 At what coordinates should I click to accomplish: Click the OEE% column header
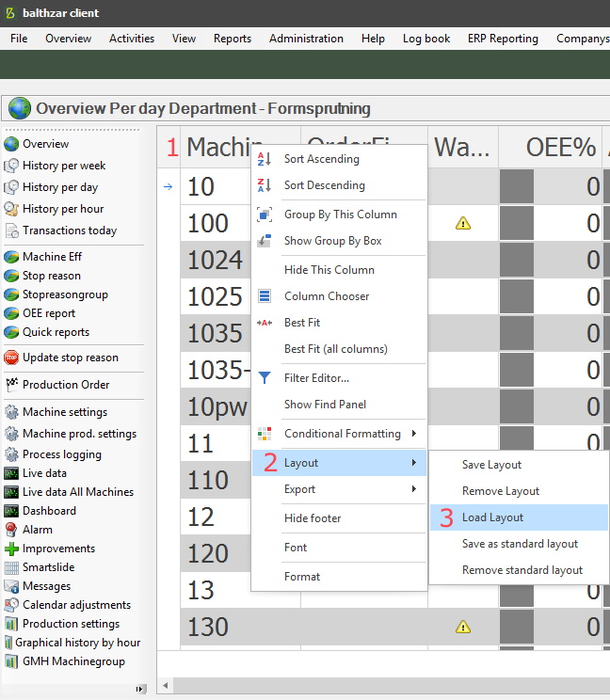click(x=561, y=148)
